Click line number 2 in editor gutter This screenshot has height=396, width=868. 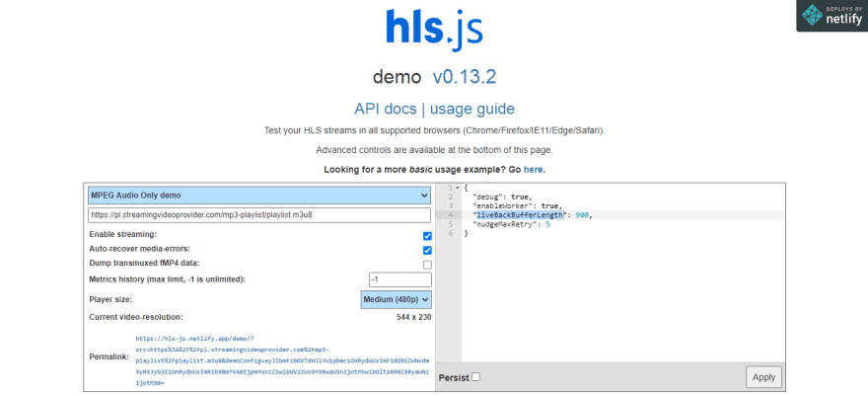coord(451,197)
